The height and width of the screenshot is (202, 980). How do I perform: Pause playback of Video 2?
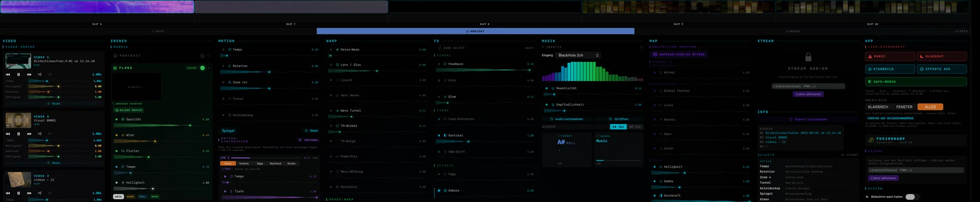[x=19, y=134]
